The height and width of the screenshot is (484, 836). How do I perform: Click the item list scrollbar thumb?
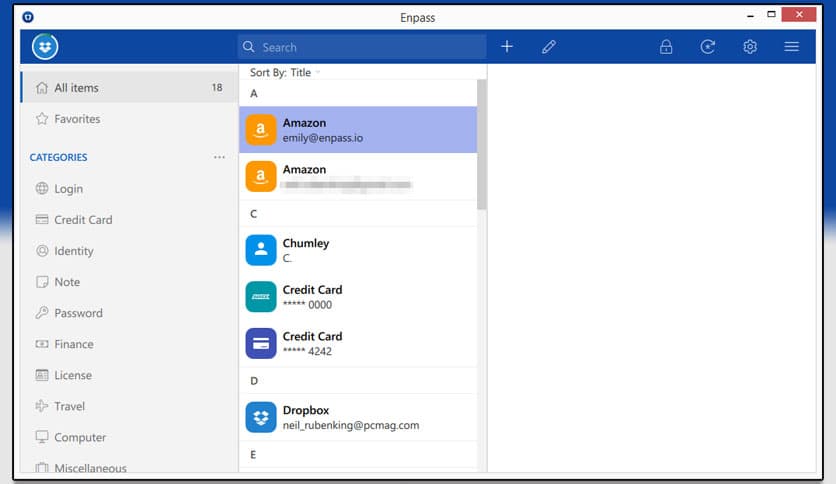click(481, 144)
